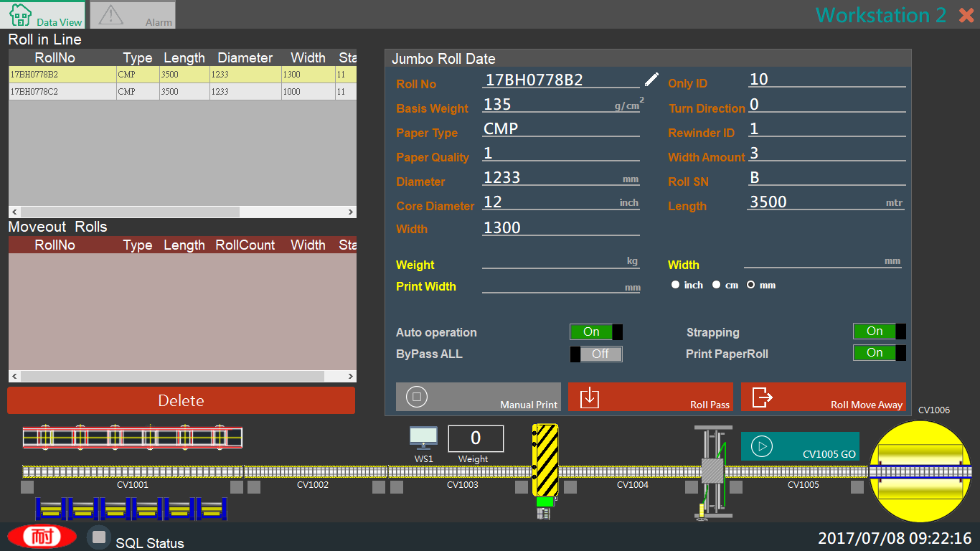Click the pencil edit icon beside Roll No

[651, 79]
